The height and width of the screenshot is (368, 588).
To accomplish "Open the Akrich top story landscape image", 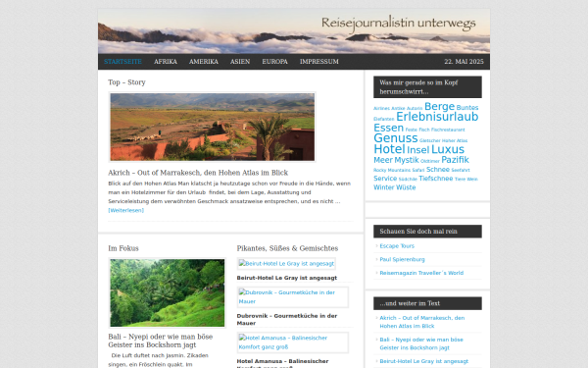I will coord(213,127).
